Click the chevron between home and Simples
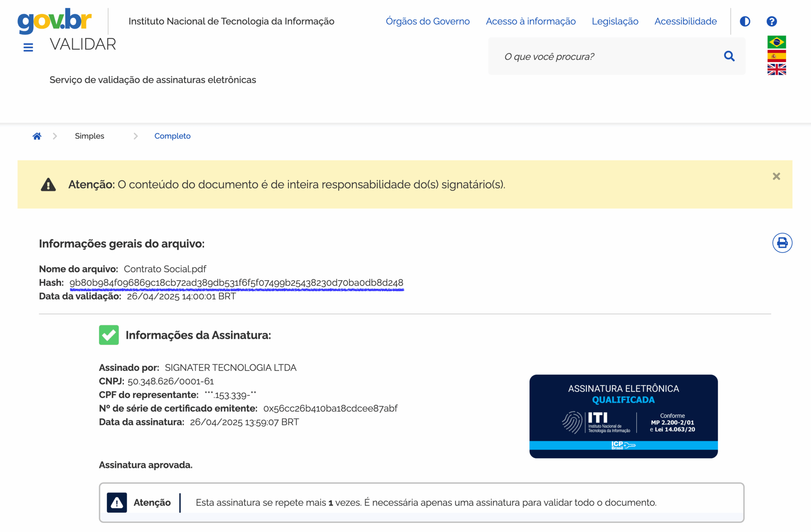The width and height of the screenshot is (811, 532). [55, 135]
